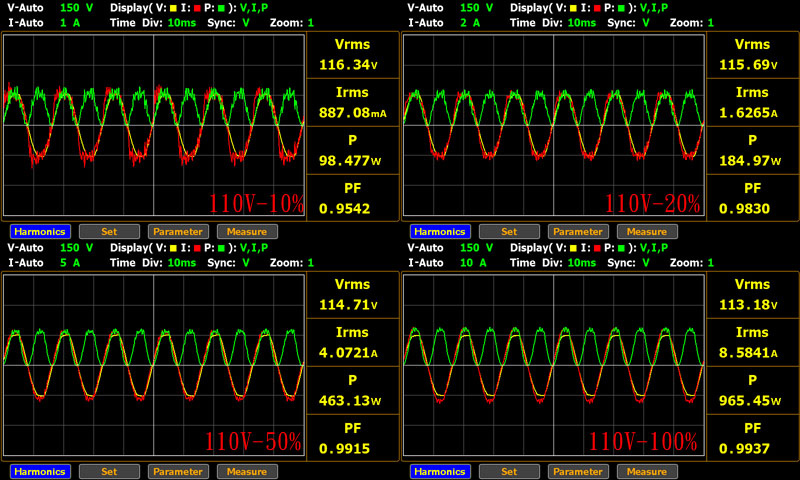800x480 pixels.
Task: Select the Irms 4.0721A reading
Action: click(353, 342)
